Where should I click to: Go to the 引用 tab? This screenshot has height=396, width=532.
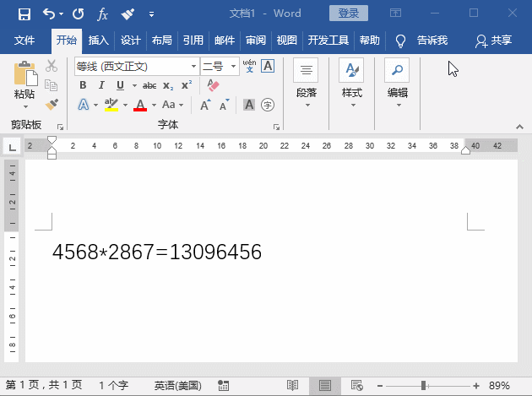[193, 41]
